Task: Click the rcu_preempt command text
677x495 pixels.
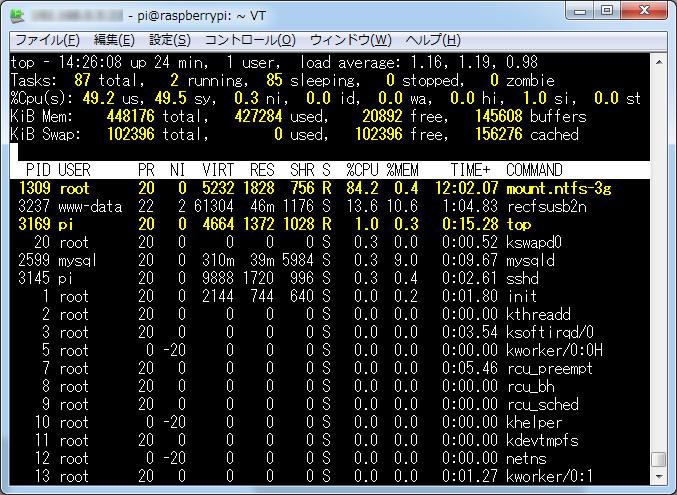Action: click(x=550, y=368)
